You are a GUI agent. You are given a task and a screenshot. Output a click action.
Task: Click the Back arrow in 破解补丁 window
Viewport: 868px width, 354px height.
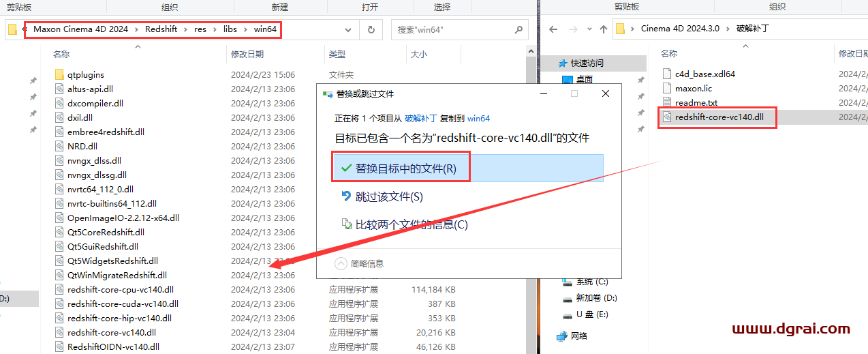(x=553, y=29)
